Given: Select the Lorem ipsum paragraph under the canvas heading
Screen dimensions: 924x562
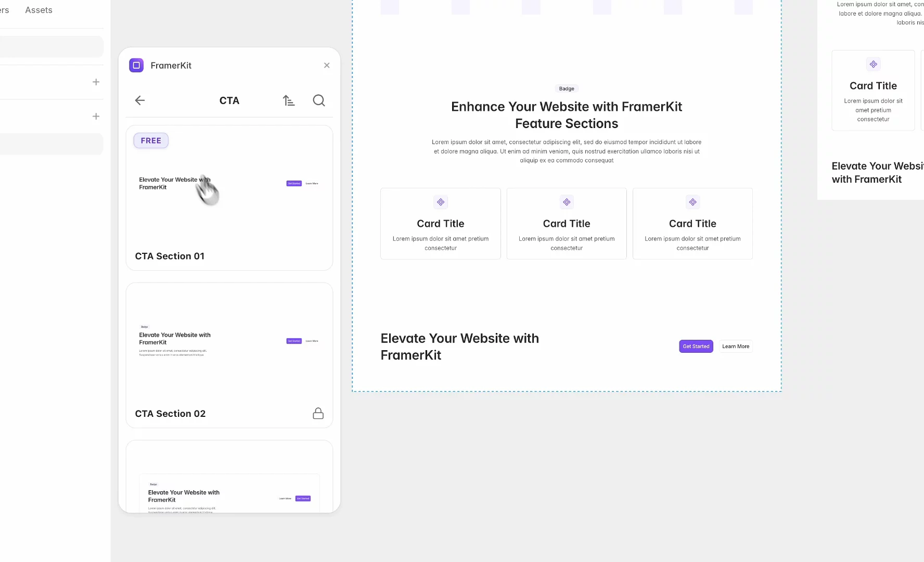Looking at the screenshot, I should click(x=567, y=151).
